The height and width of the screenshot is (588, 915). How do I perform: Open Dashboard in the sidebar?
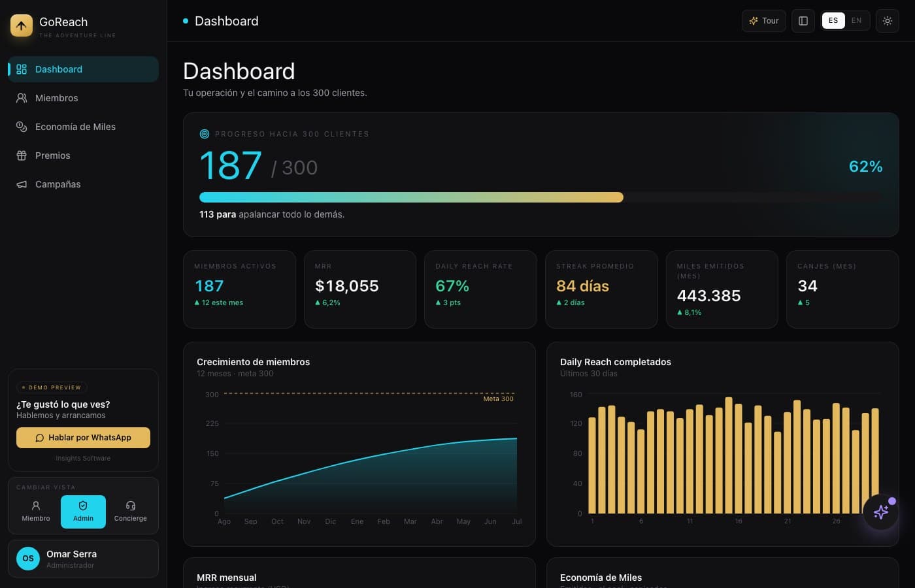point(83,69)
